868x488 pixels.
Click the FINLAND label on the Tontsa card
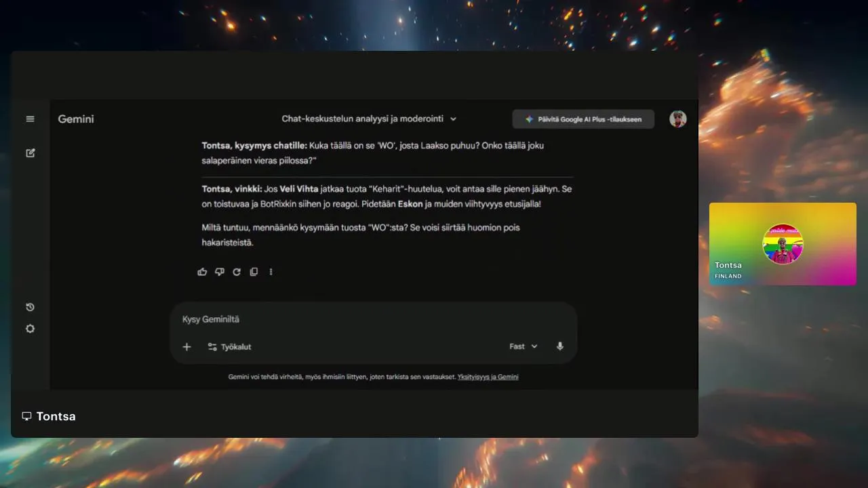(728, 277)
